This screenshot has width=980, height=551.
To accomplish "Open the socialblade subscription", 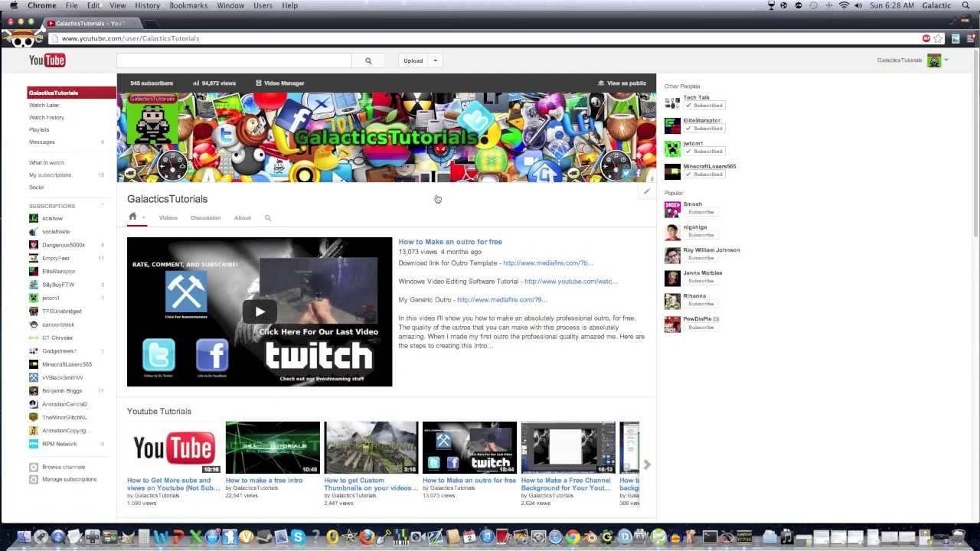I will [56, 231].
